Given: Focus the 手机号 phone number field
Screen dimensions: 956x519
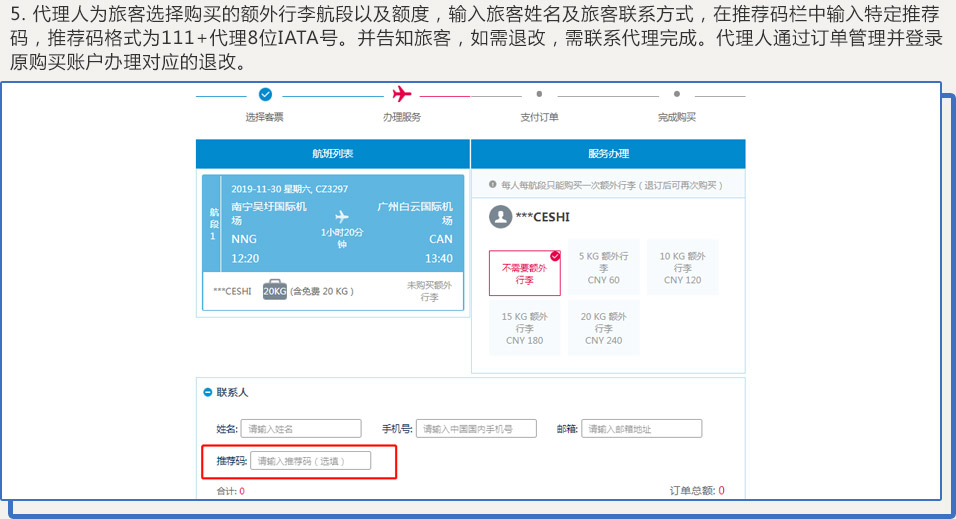Looking at the screenshot, I should click(476, 429).
